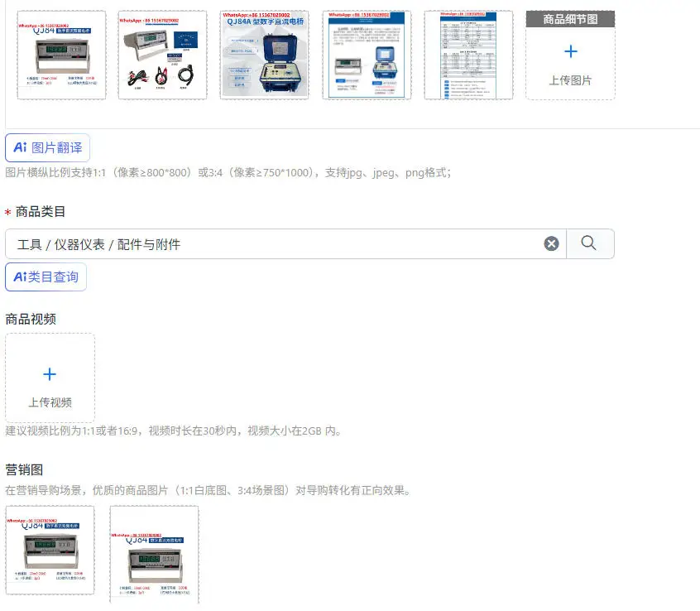Select the fifth thumbnail with specification table
The height and width of the screenshot is (611, 700).
[x=468, y=55]
